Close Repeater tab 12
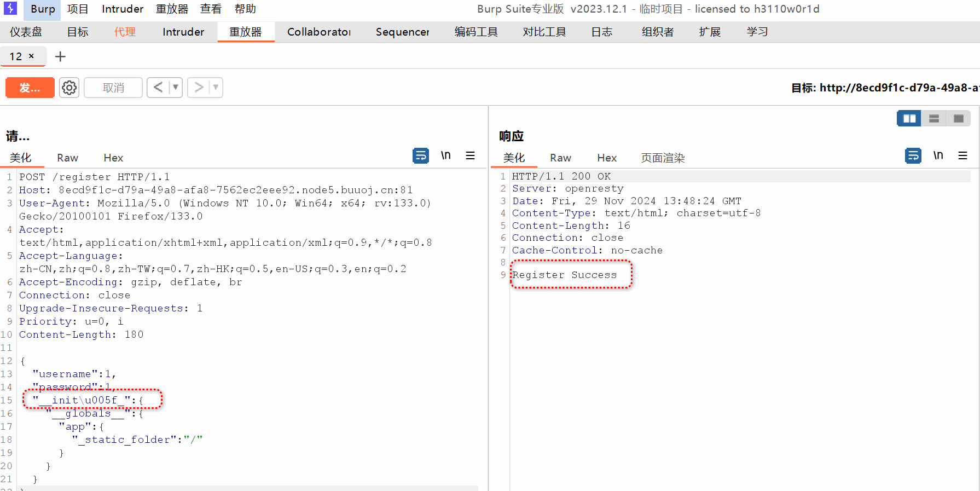Image resolution: width=980 pixels, height=491 pixels. coord(32,56)
